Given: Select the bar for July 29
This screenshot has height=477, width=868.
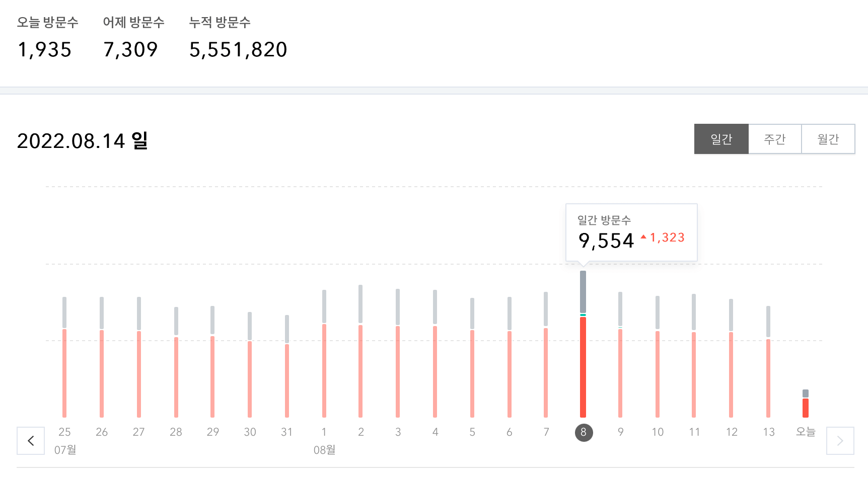Looking at the screenshot, I should click(x=212, y=362).
